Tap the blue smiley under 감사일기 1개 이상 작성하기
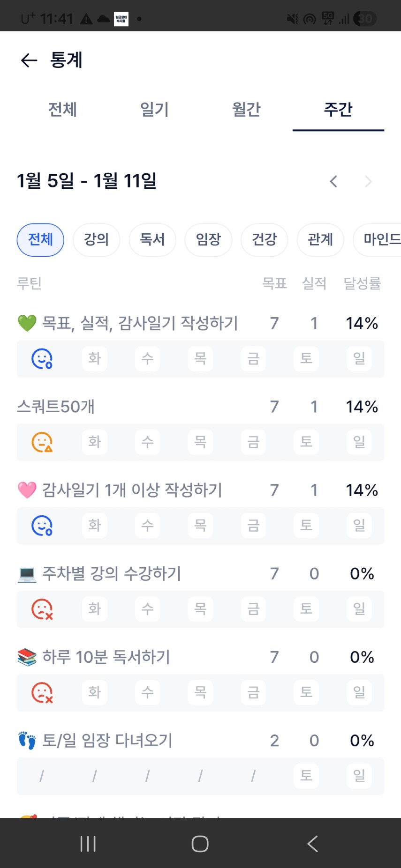 pyautogui.click(x=42, y=526)
